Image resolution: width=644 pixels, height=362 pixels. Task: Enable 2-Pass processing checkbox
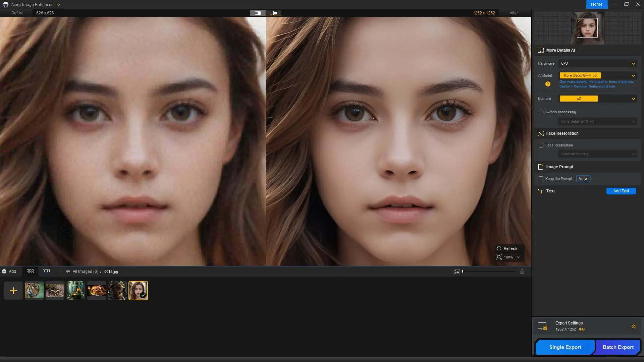coord(541,112)
